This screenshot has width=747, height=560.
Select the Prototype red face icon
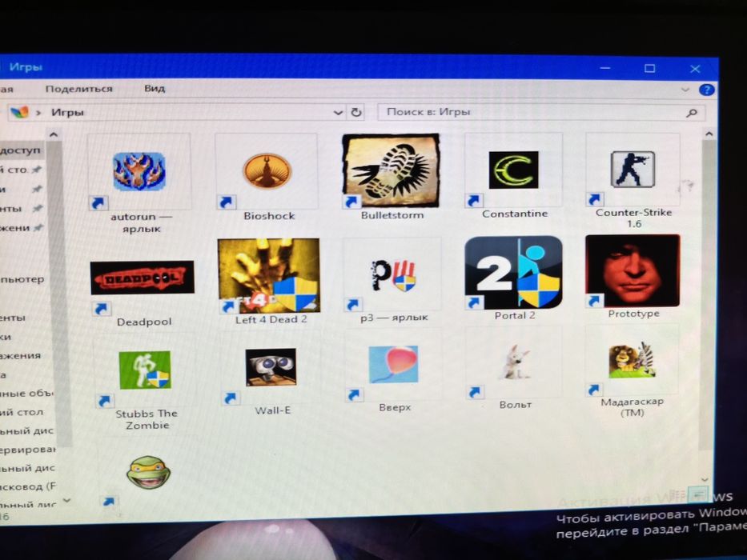tap(633, 271)
